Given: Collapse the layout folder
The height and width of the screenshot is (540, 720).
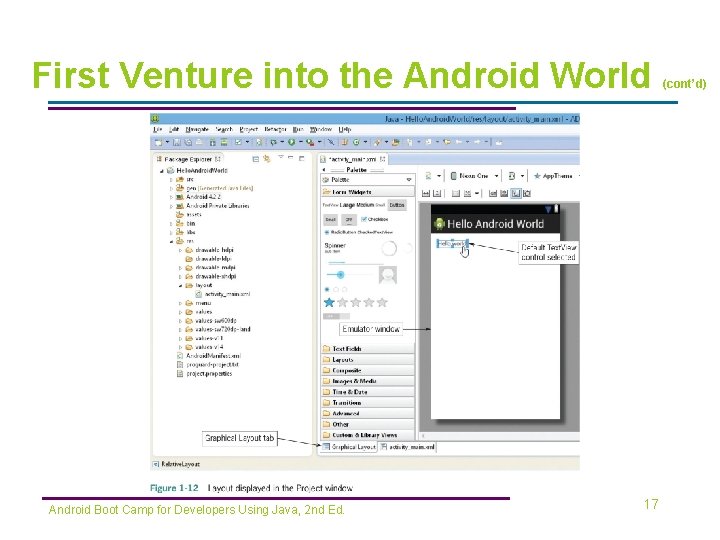Looking at the screenshot, I should point(180,286).
